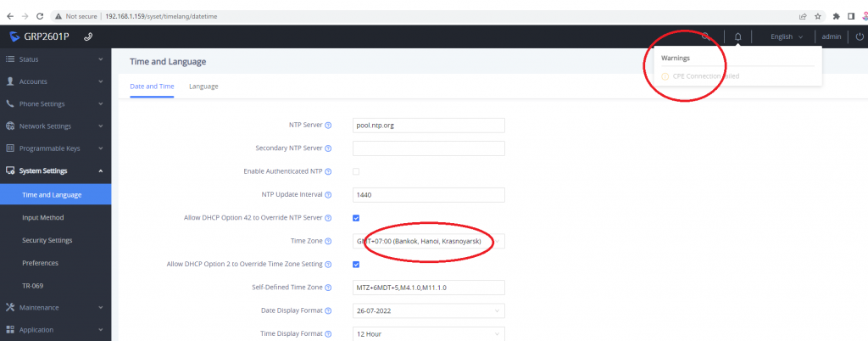Click help icon next to NTP Update Interval
This screenshot has width=868, height=341.
click(x=328, y=195)
